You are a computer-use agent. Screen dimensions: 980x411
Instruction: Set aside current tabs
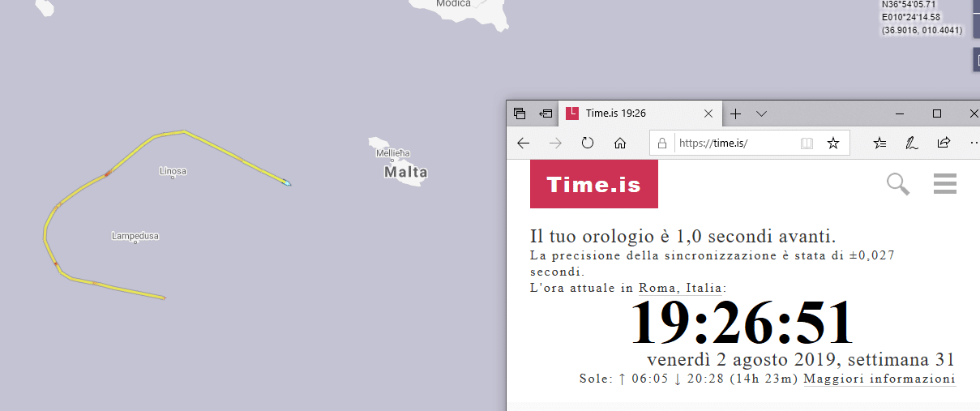click(x=546, y=113)
